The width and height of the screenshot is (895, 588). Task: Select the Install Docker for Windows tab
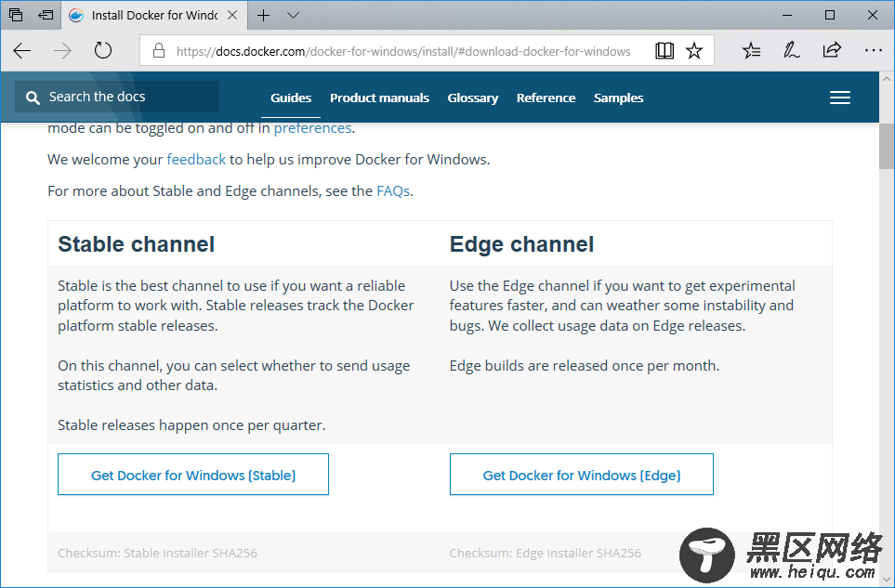pos(154,16)
